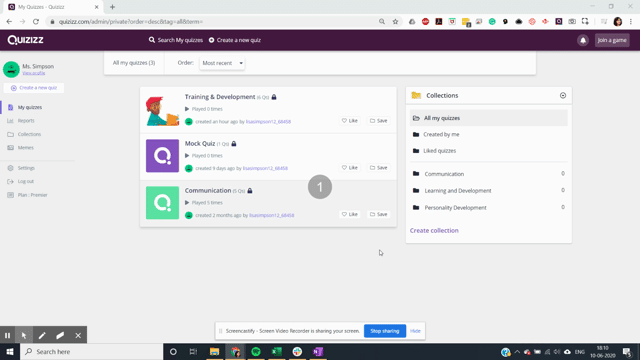This screenshot has height=360, width=640.
Task: Open the Most recent order dropdown
Action: [222, 63]
